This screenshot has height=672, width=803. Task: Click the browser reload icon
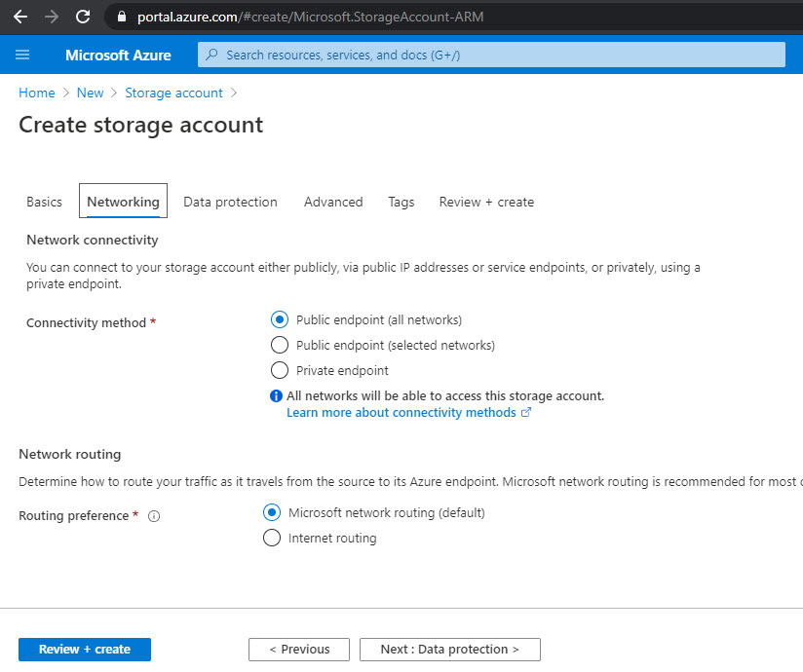[83, 17]
